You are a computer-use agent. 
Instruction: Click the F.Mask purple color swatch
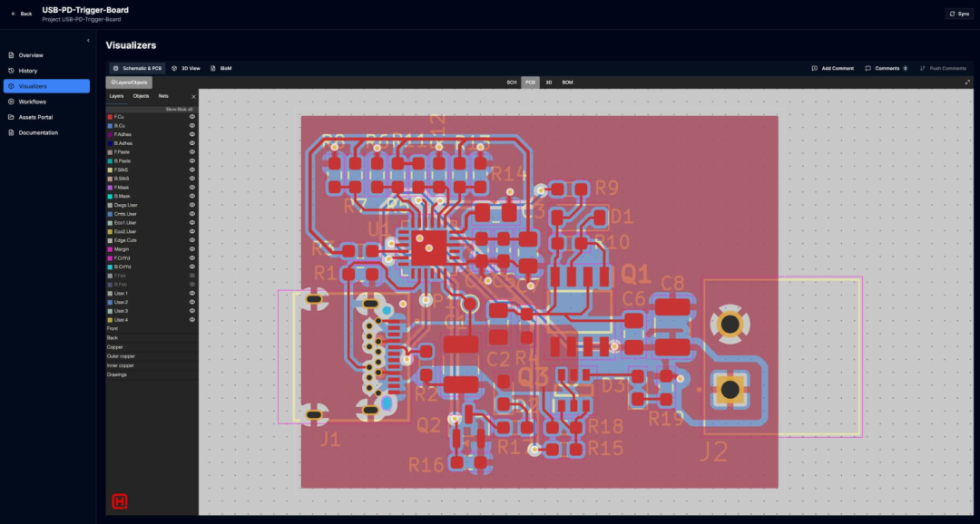pyautogui.click(x=110, y=188)
